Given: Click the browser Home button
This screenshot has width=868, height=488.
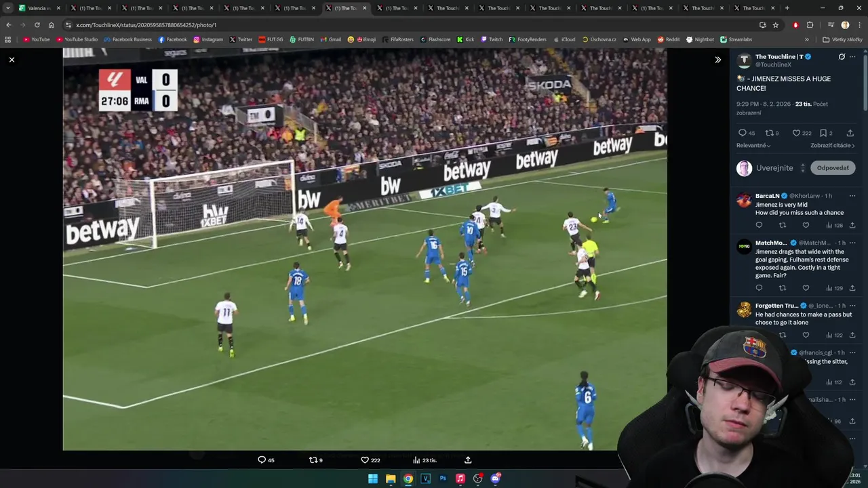Looking at the screenshot, I should click(51, 25).
